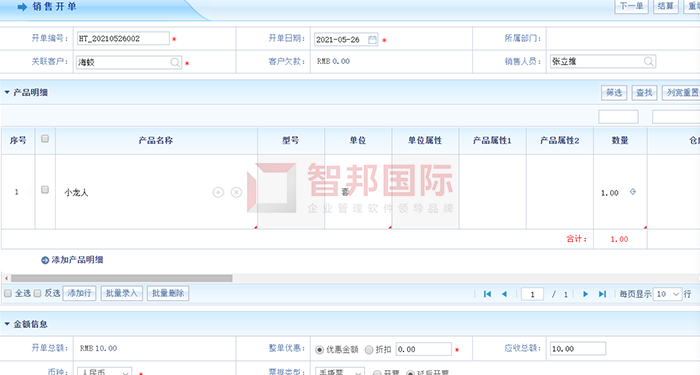Image resolution: width=700 pixels, height=375 pixels.
Task: Click the 开单总额 value RMB 10.00
Action: (x=98, y=348)
